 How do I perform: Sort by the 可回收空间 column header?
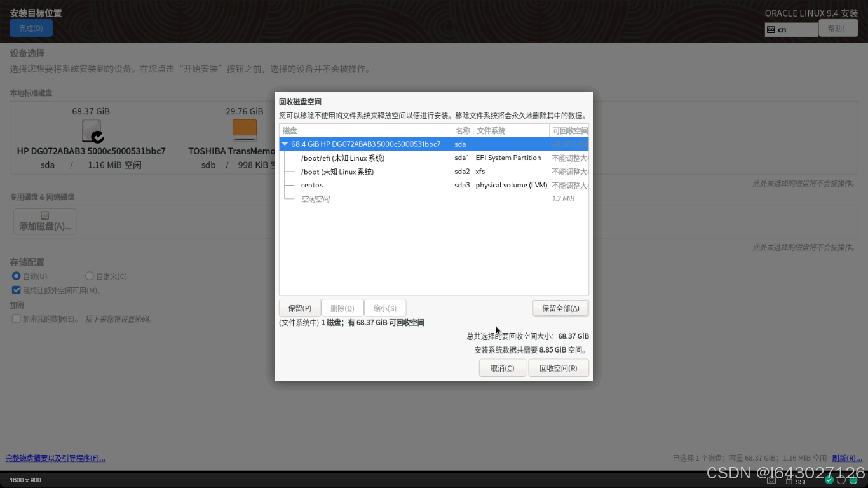point(569,130)
